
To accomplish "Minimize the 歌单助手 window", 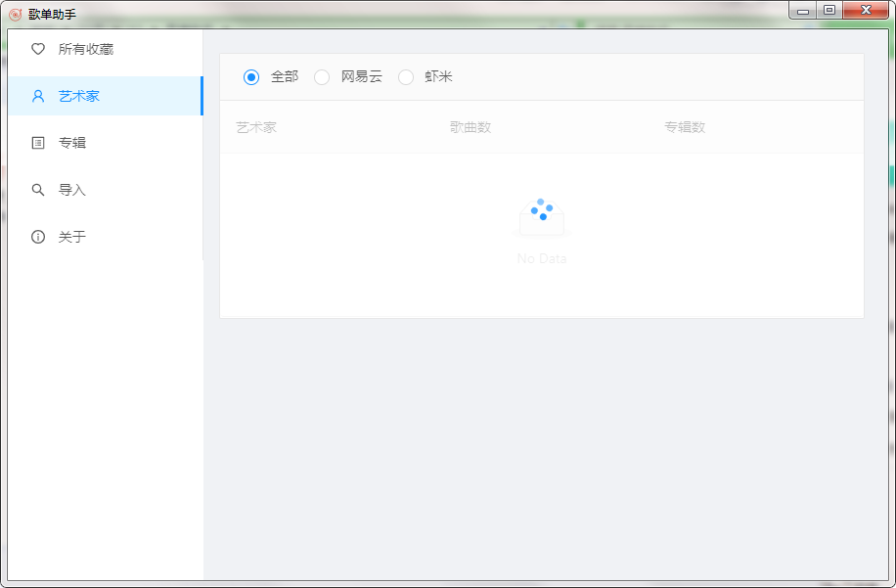I will pyautogui.click(x=803, y=11).
